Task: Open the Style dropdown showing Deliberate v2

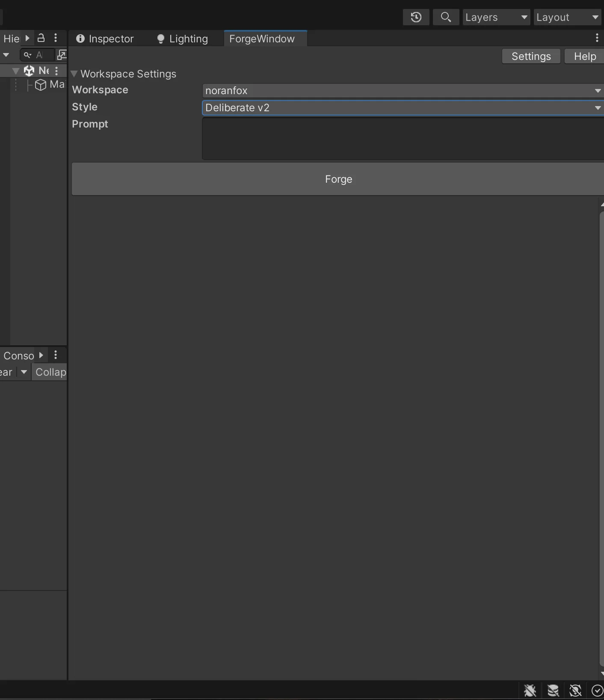Action: click(403, 108)
